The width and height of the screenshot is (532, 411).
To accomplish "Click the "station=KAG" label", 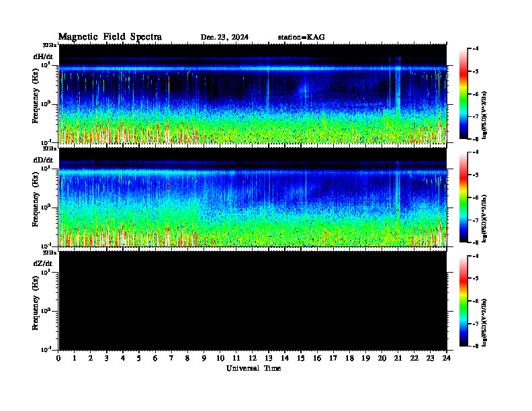I will (x=302, y=38).
